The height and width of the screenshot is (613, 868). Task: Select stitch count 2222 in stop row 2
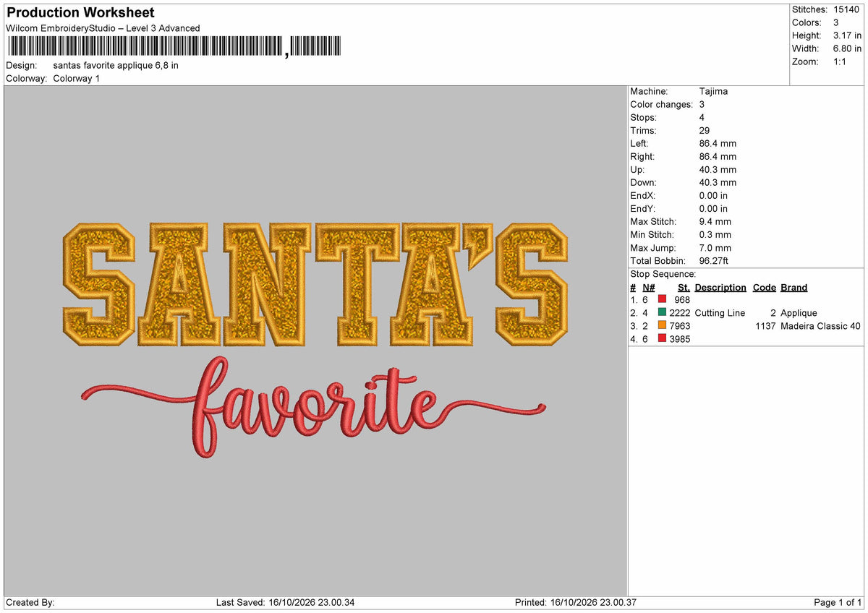[x=680, y=312]
